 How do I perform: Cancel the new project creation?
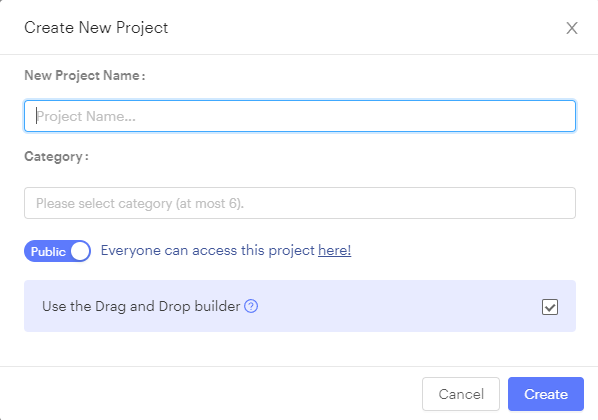click(x=461, y=394)
